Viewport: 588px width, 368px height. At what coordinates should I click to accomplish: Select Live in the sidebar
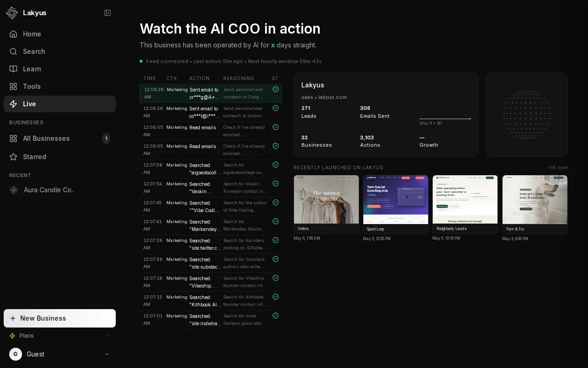click(60, 104)
